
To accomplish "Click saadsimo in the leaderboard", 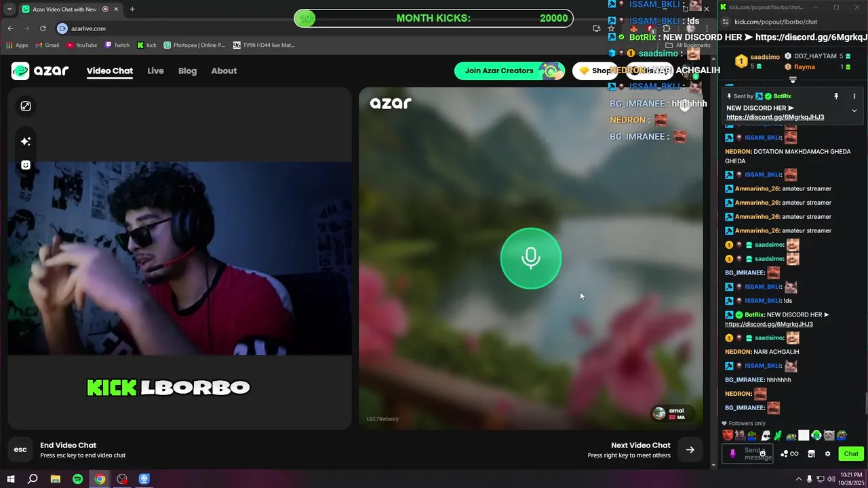I will [765, 57].
